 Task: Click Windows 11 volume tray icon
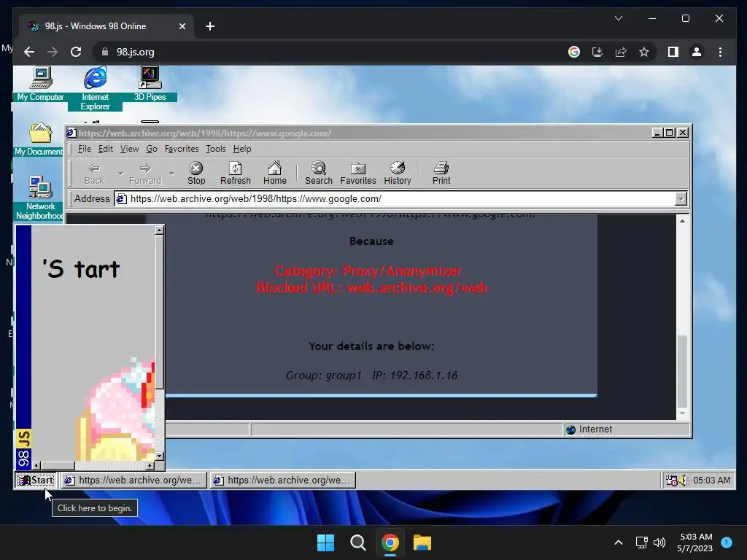click(659, 542)
